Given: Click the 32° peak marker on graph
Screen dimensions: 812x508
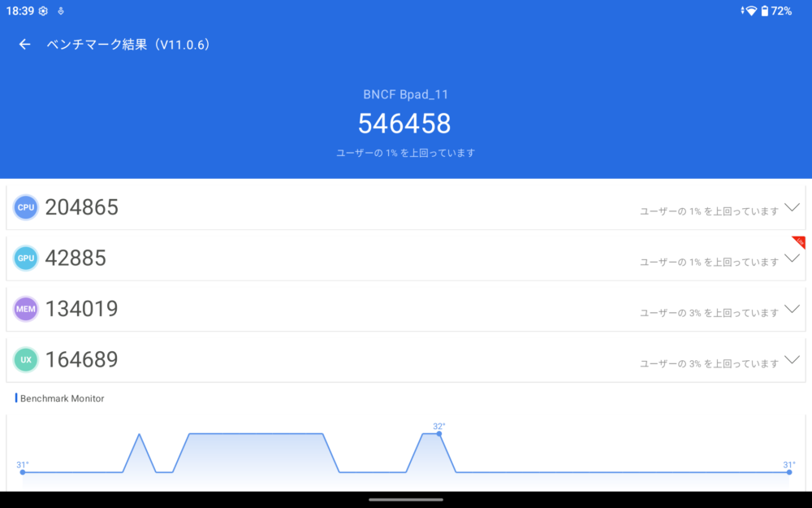Looking at the screenshot, I should [439, 433].
